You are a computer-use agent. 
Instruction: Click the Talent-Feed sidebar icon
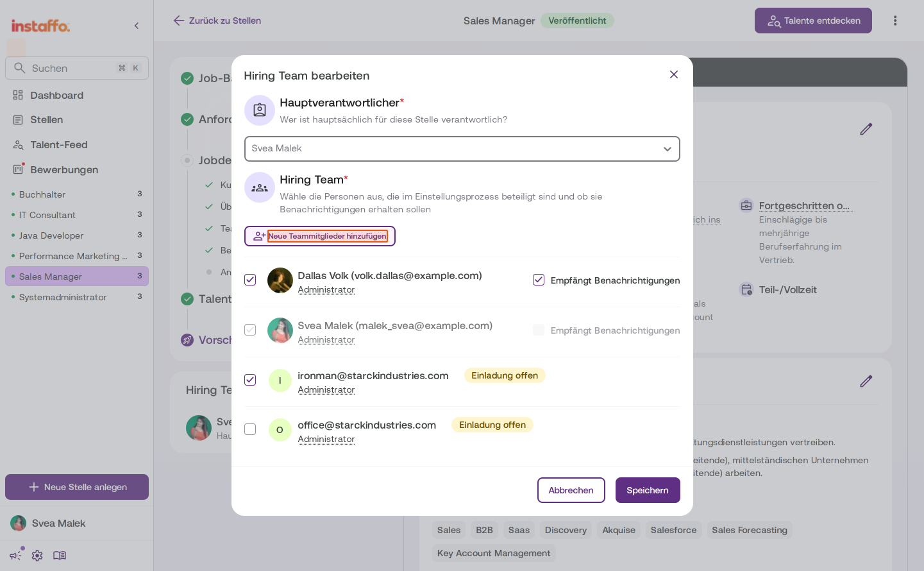(x=18, y=145)
